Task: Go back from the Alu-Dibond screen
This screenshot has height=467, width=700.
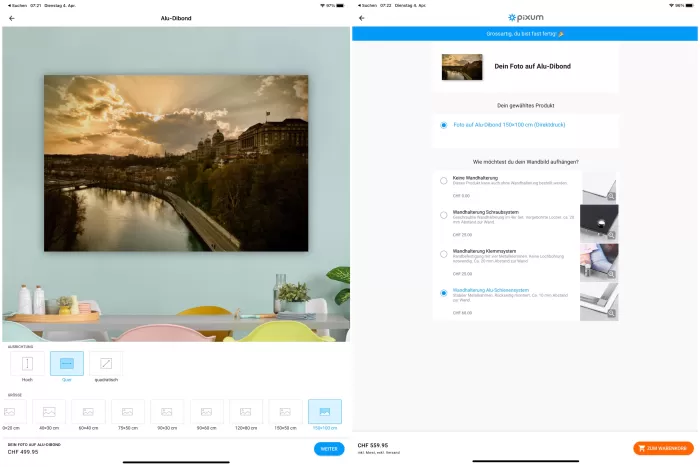Action: 12,18
